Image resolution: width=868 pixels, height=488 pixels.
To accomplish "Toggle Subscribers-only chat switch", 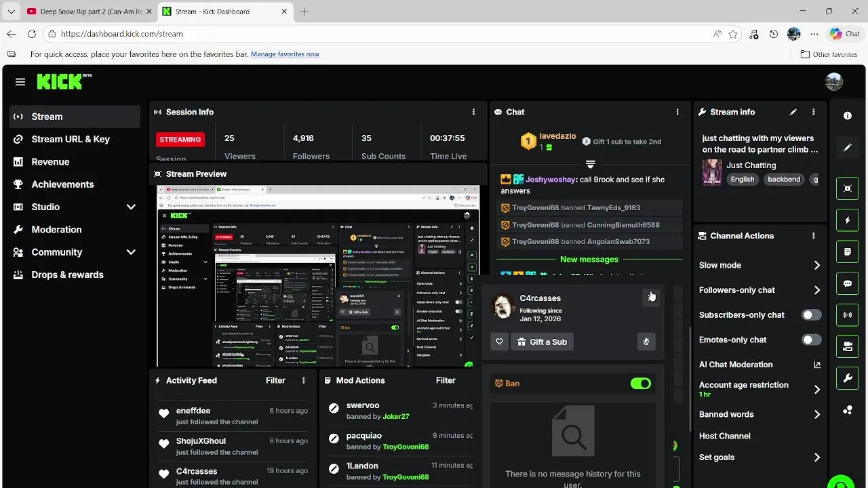I will pos(811,315).
